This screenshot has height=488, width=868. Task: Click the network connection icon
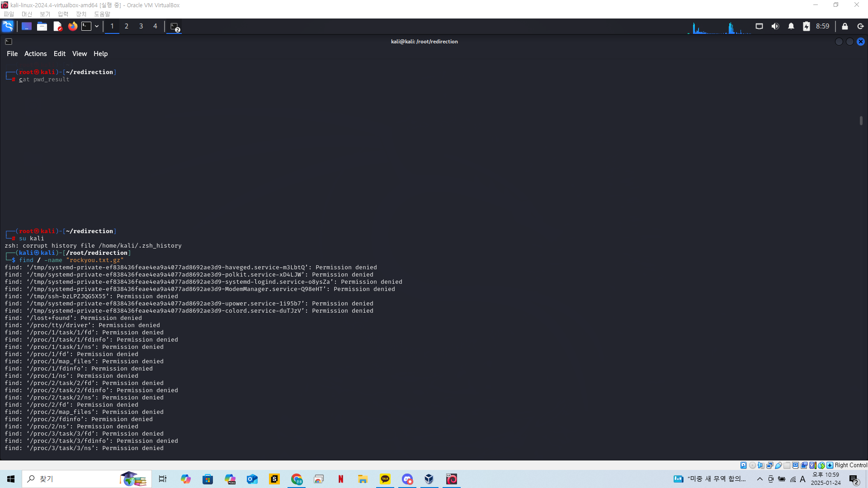759,26
